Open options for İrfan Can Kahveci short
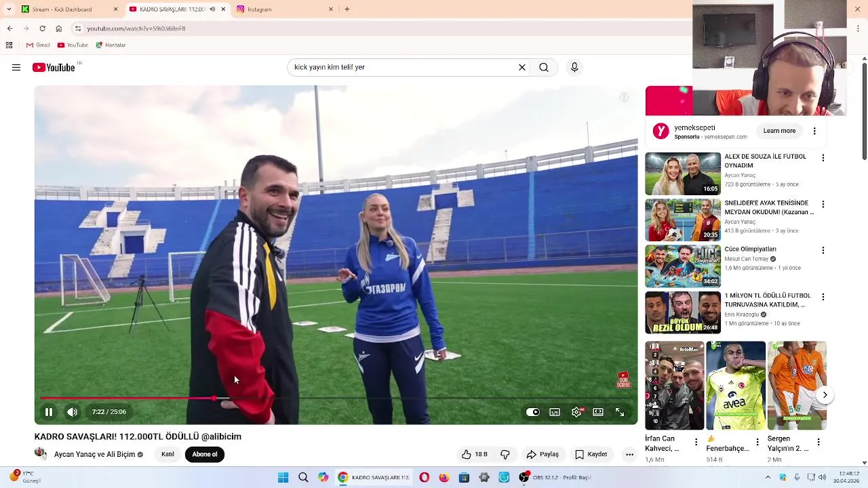The width and height of the screenshot is (868, 488). point(696,442)
